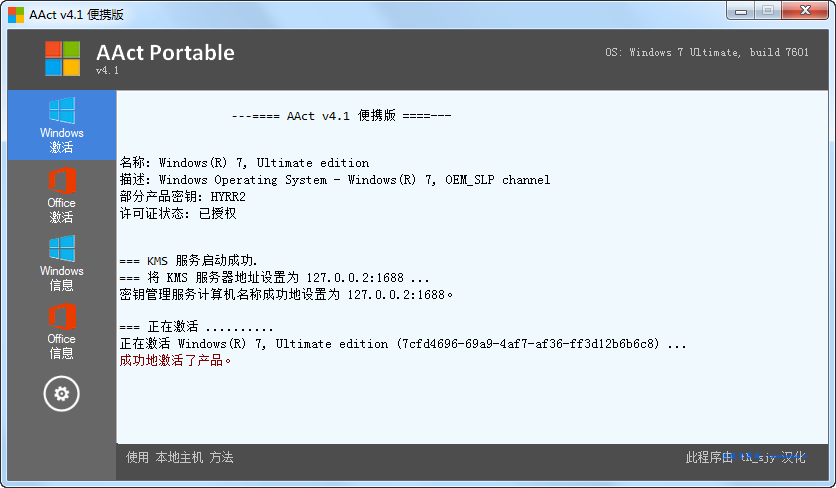Show the Office 信息 sidebar icon
Viewport: 836px width, 488px height.
pyautogui.click(x=62, y=331)
